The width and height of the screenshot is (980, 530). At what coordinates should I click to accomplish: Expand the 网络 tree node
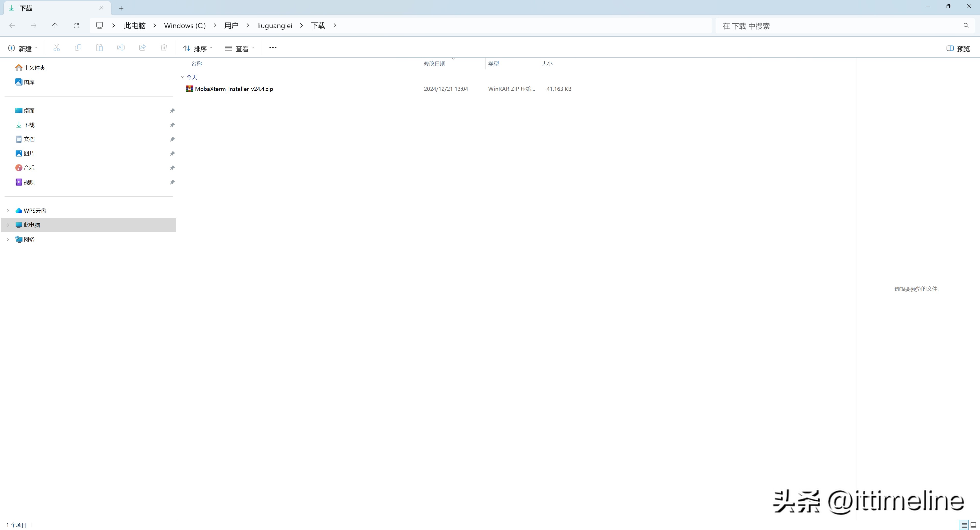pos(8,239)
